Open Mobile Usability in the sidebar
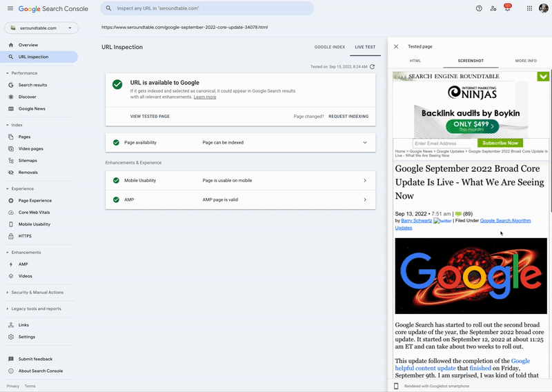Viewport: 552px width, 392px height. (34, 224)
